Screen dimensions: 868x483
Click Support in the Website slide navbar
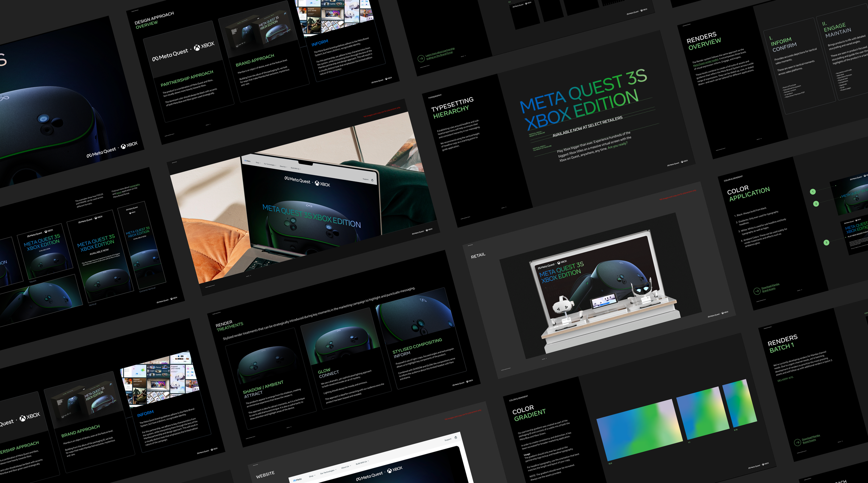tap(448, 440)
